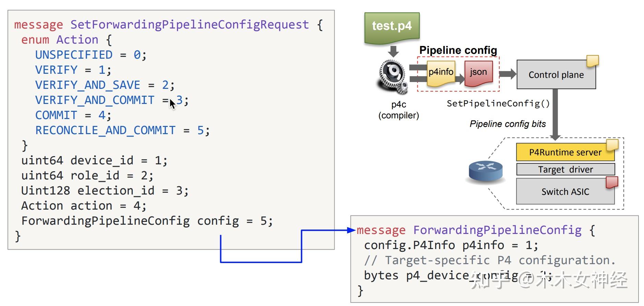Screen dimensions: 644x306
Task: Select the red json document icon
Action: tap(478, 73)
